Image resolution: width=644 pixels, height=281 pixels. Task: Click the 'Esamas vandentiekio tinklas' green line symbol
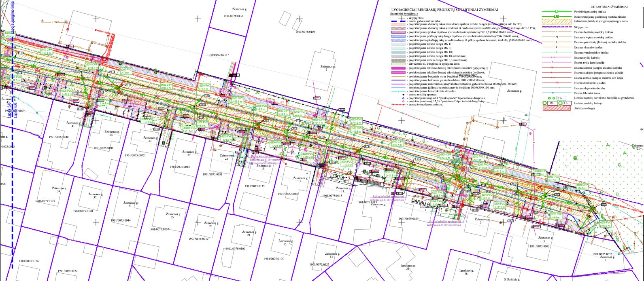tap(557, 52)
